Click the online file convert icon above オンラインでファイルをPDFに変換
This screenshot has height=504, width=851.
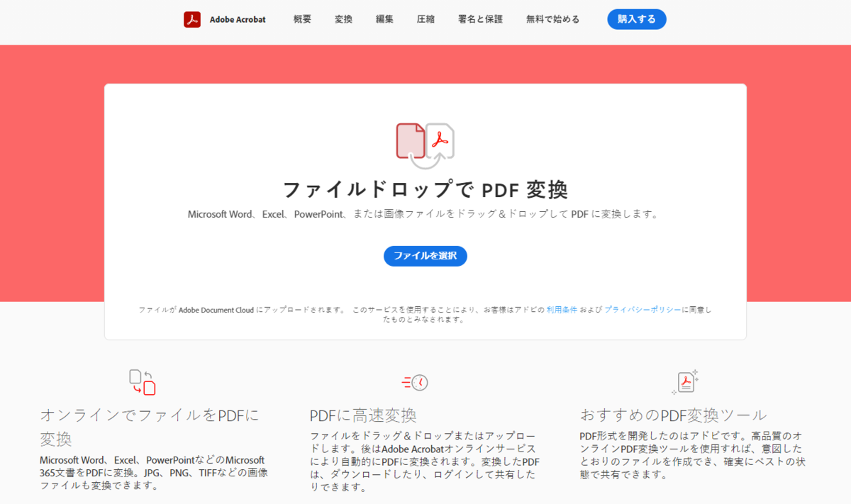(x=142, y=382)
